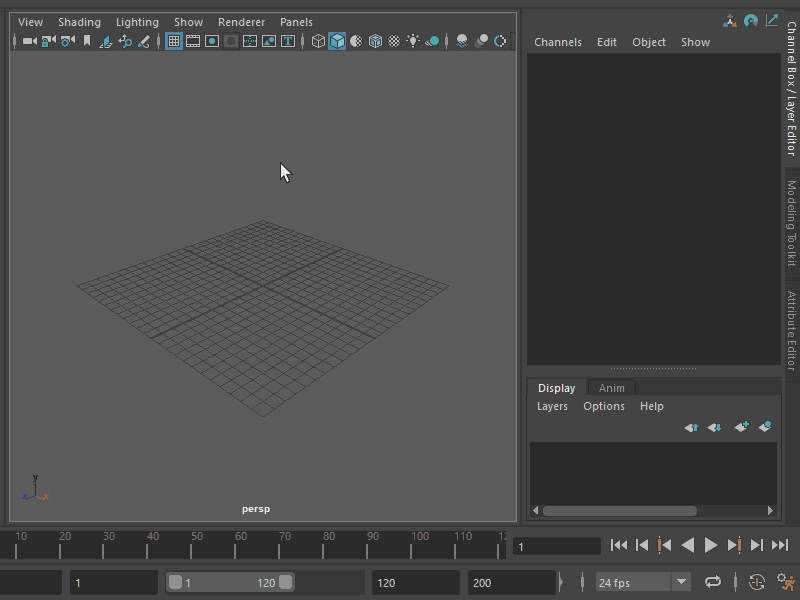Toggle the viewport Grid display
The height and width of the screenshot is (600, 800).
click(174, 41)
